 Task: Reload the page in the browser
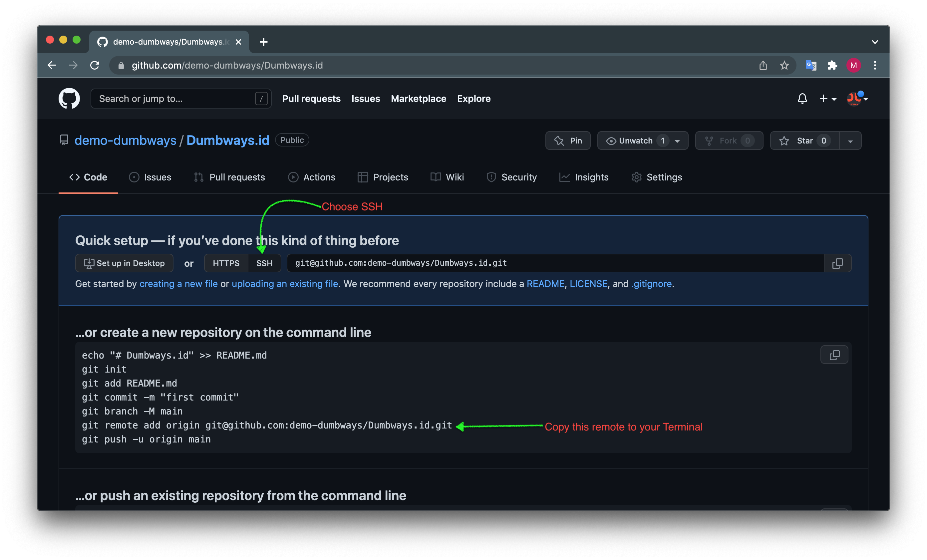95,66
